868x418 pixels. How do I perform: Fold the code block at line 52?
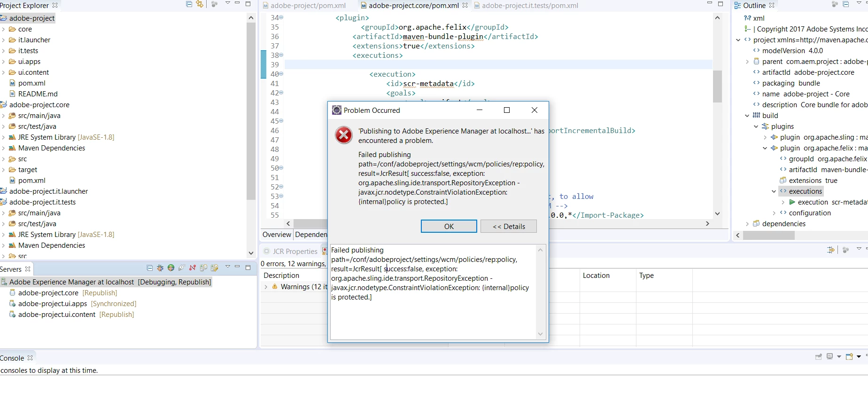click(x=281, y=187)
